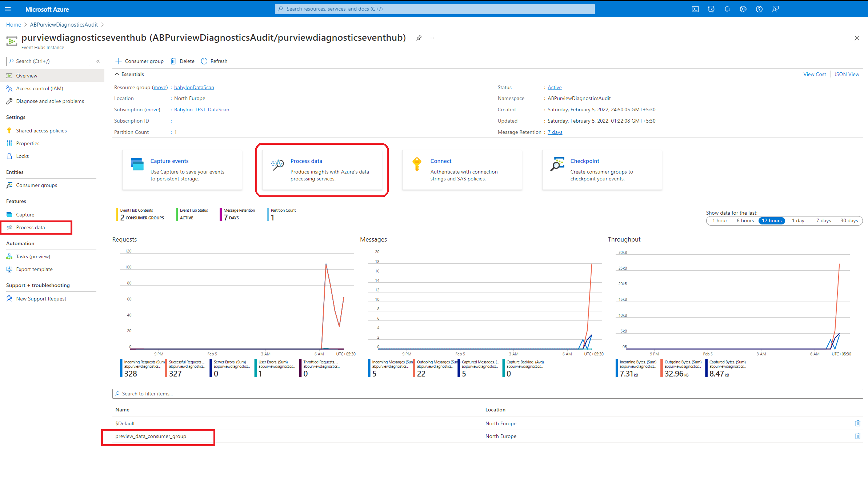The height and width of the screenshot is (478, 868).
Task: Open the notifications bell
Action: (727, 9)
